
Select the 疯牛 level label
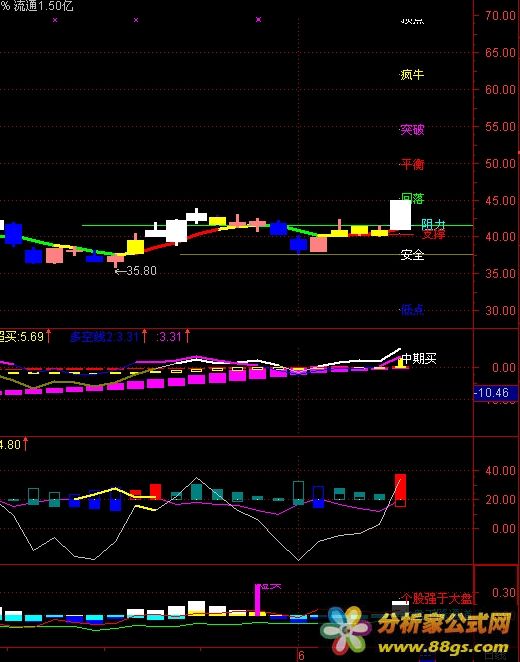tap(412, 75)
